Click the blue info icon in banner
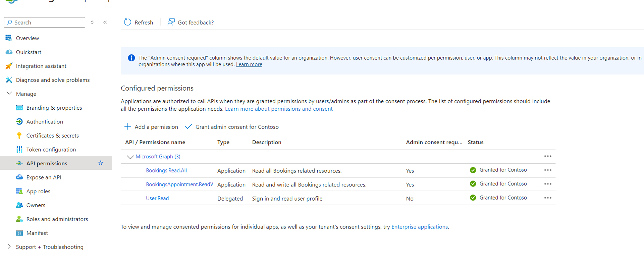The width and height of the screenshot is (644, 267). (131, 58)
